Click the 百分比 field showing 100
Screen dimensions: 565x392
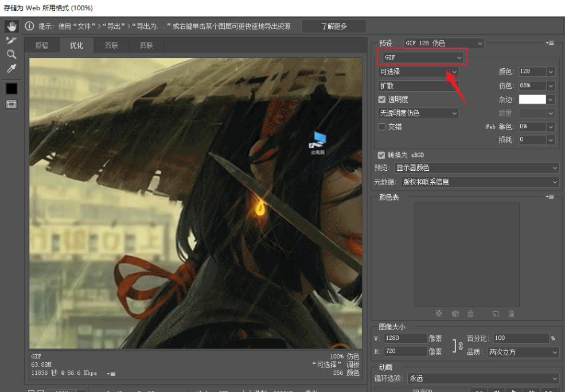[x=521, y=338]
